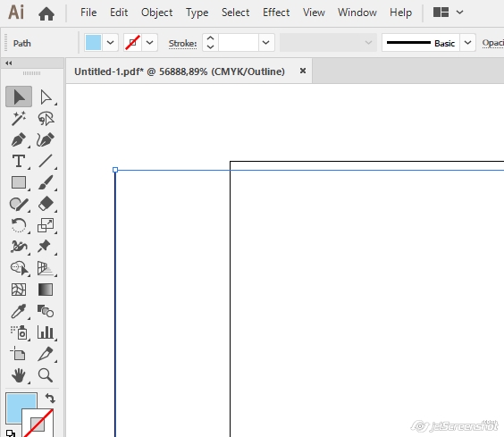The width and height of the screenshot is (504, 437).
Task: Select the Gradient tool
Action: (46, 290)
